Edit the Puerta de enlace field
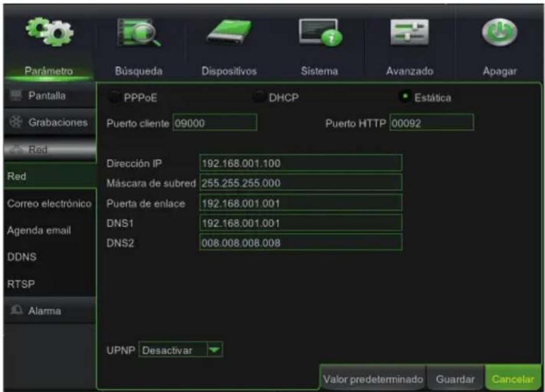Image resolution: width=545 pixels, height=392 pixels. (301, 203)
